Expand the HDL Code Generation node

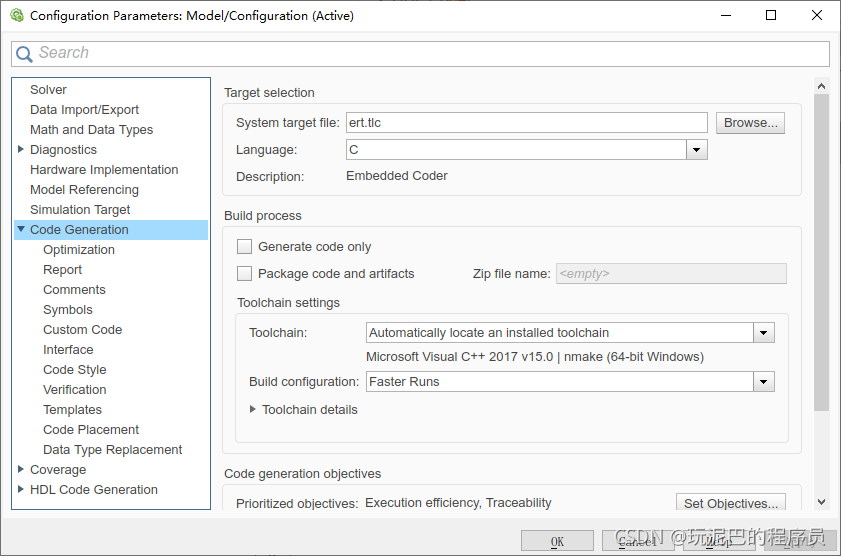[x=21, y=489]
